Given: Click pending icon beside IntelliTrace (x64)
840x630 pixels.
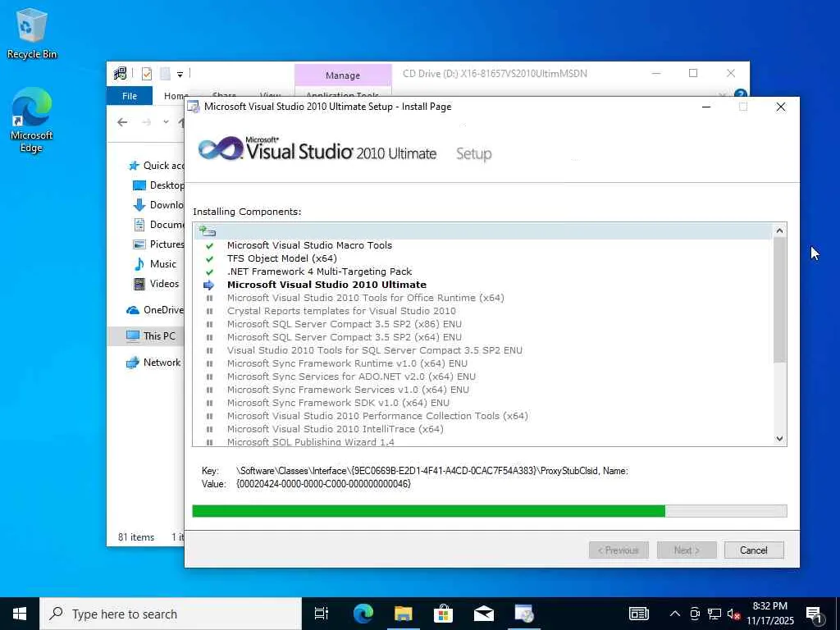Looking at the screenshot, I should coord(209,429).
